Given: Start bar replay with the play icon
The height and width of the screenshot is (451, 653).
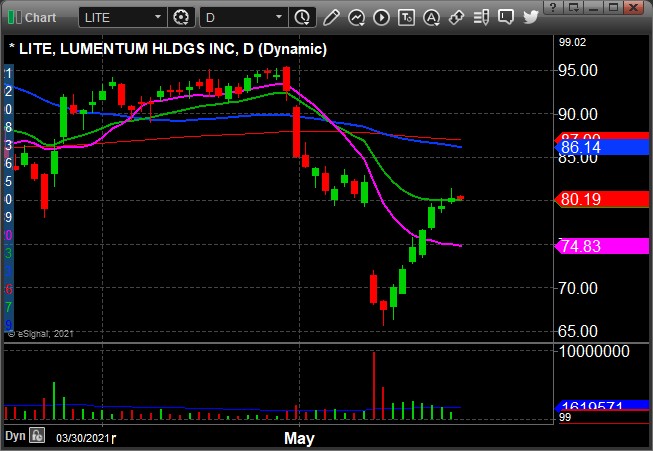Looking at the screenshot, I should (381, 17).
